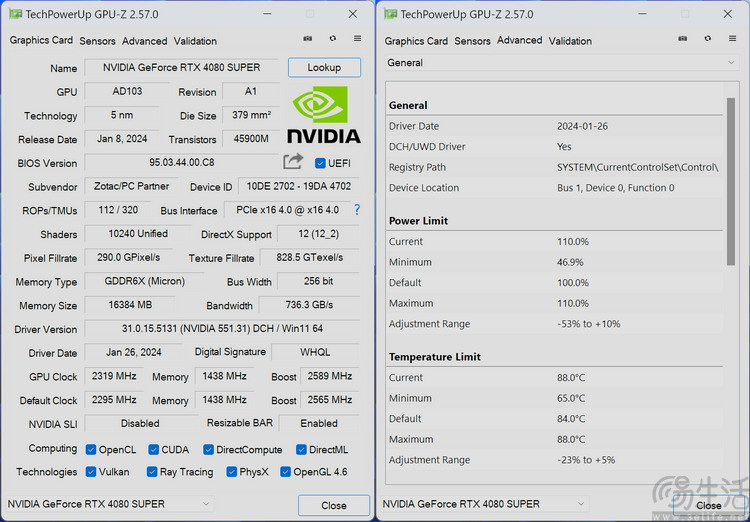The width and height of the screenshot is (750, 522).
Task: Click the Name field showing RTX 4080 SUPER
Action: [x=182, y=67]
